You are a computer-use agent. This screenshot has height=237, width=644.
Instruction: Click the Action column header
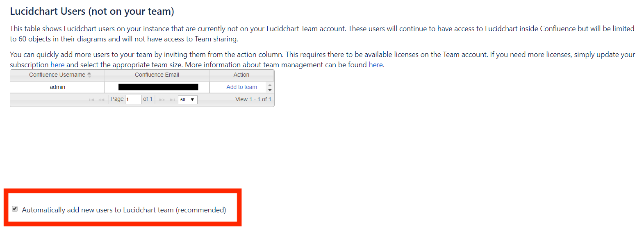pos(241,75)
